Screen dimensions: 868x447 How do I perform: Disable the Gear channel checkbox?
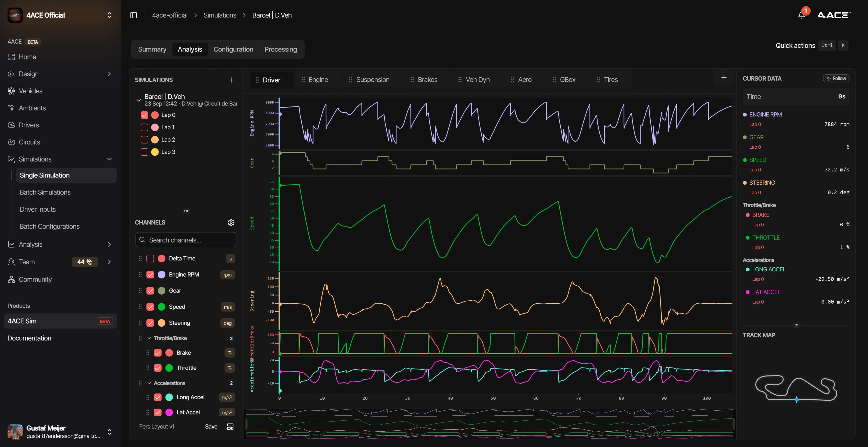point(150,290)
